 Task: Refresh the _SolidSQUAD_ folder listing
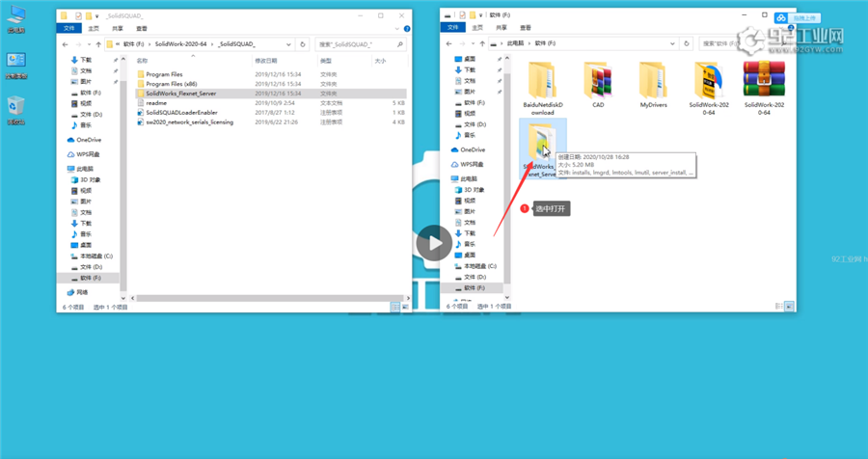(x=302, y=44)
